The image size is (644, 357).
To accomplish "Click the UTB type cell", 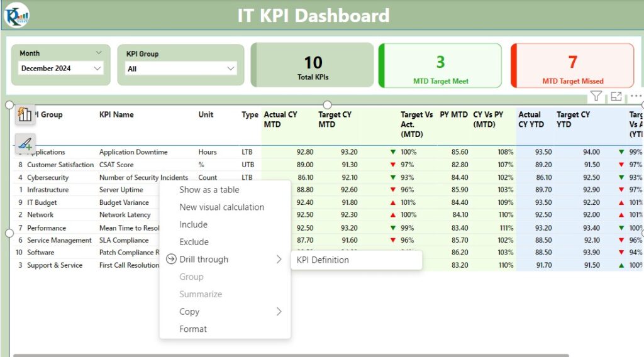I will [248, 165].
